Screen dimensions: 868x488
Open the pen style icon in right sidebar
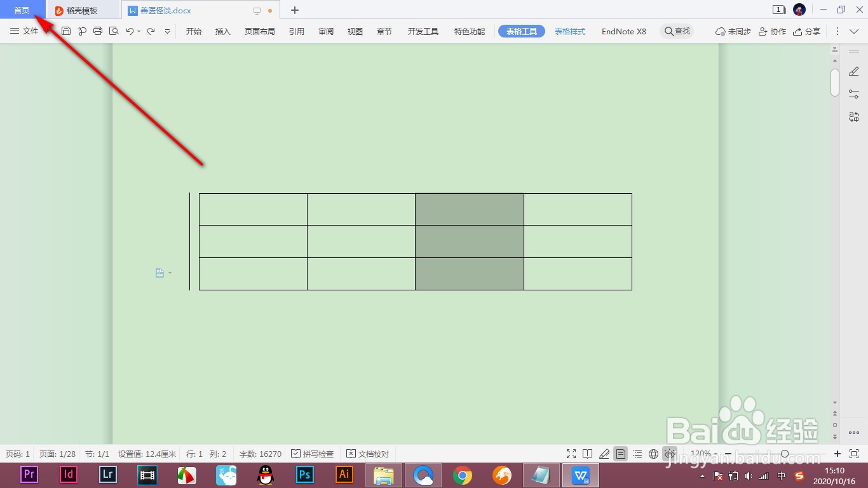pos(854,72)
